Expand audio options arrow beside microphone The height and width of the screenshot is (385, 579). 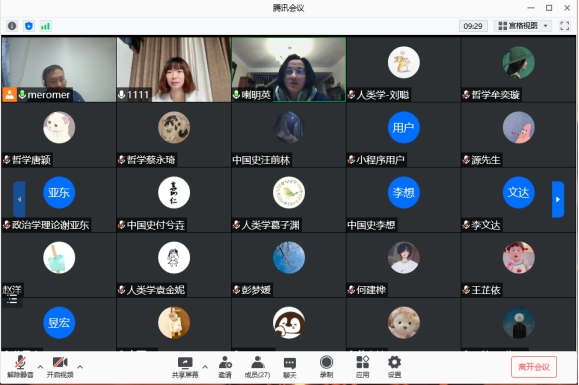pos(40,367)
